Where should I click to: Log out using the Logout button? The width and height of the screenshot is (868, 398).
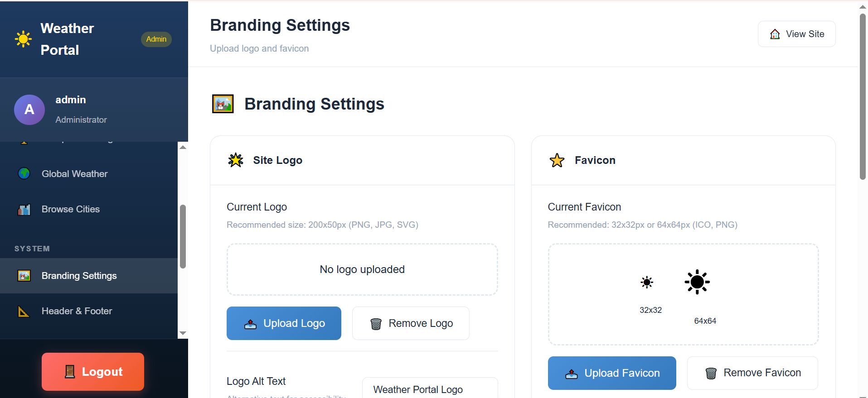[x=93, y=372]
